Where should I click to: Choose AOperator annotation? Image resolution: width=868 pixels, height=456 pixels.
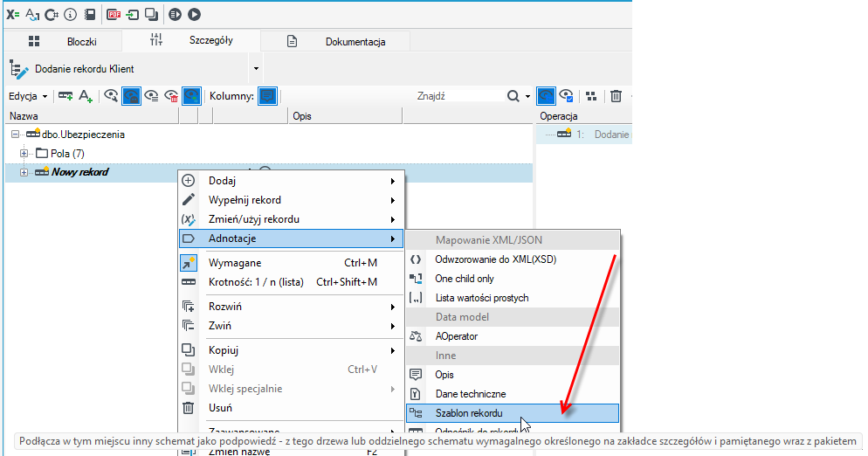[x=513, y=336]
